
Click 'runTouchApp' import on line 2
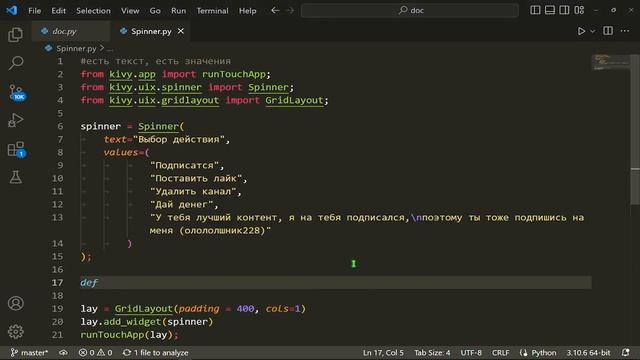(233, 74)
